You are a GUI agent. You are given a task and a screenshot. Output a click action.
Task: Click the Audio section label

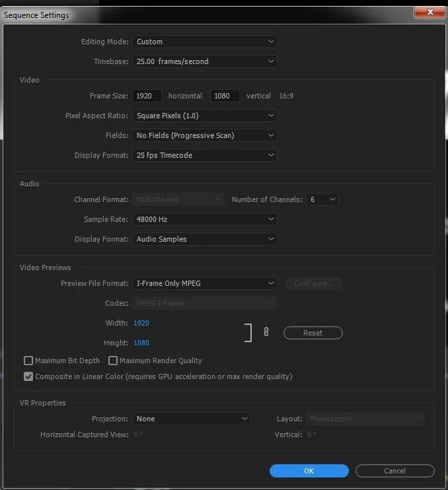(x=29, y=184)
